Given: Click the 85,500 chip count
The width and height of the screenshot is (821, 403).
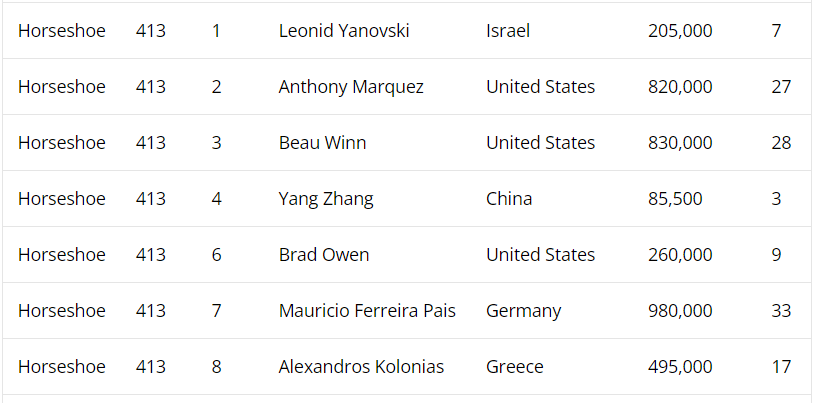Looking at the screenshot, I should (675, 199).
